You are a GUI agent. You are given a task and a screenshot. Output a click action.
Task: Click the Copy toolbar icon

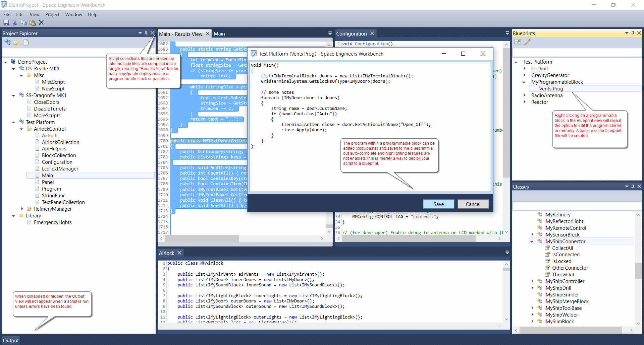pos(23,23)
